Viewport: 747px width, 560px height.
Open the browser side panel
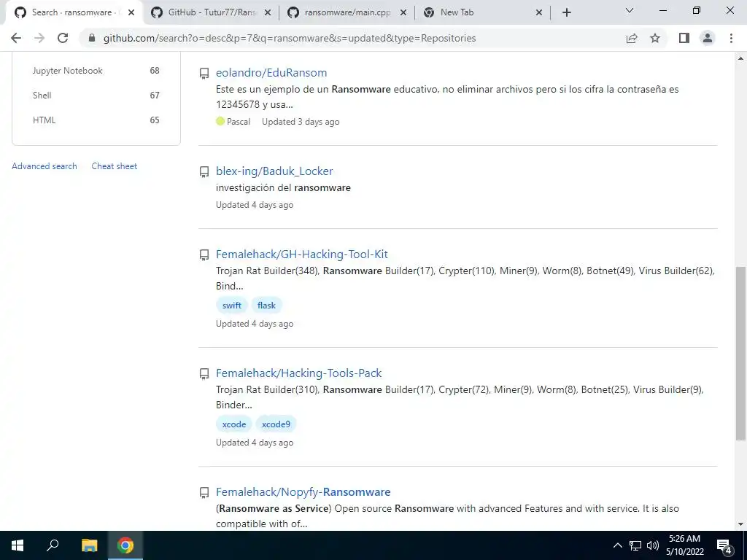click(684, 38)
